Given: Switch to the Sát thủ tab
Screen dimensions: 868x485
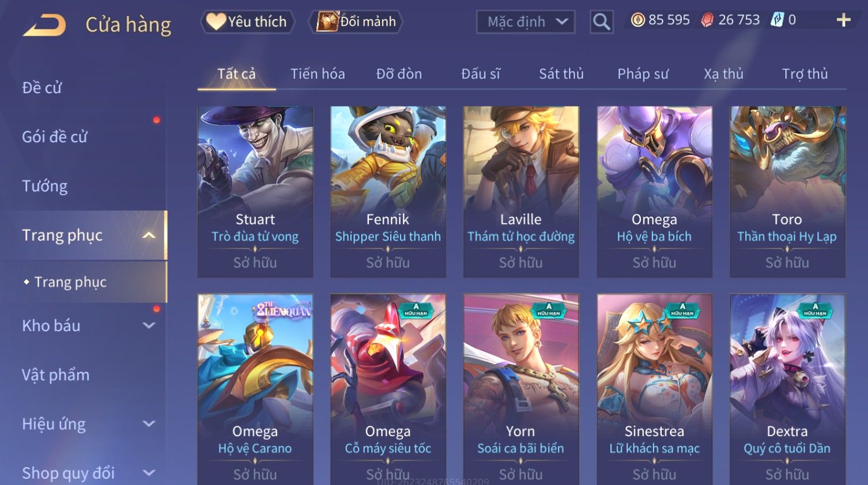Looking at the screenshot, I should (561, 74).
